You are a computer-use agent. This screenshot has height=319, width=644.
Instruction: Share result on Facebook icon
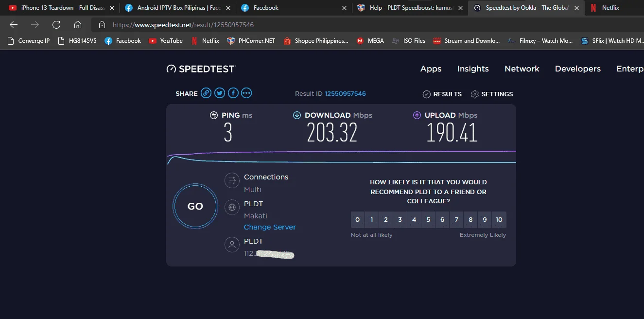pos(233,93)
